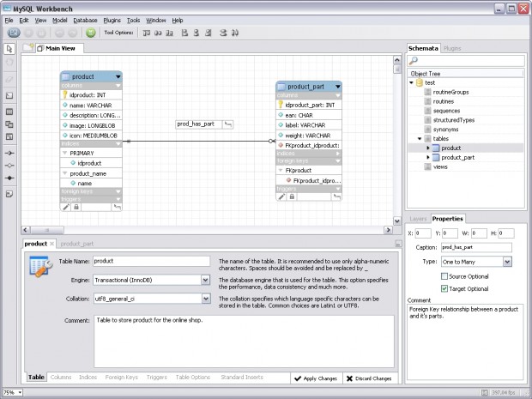Click the pencil edit icon on product table
Screen dimensions: 532x399
point(66,207)
